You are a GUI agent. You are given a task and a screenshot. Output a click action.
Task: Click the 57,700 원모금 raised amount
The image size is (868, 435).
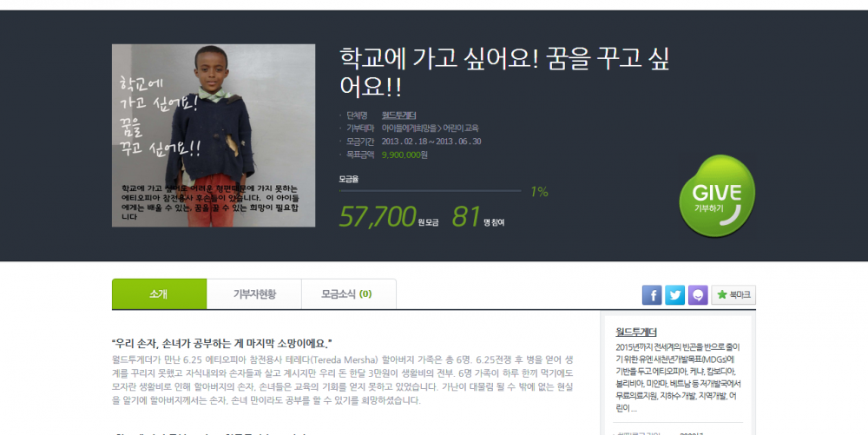pos(389,216)
